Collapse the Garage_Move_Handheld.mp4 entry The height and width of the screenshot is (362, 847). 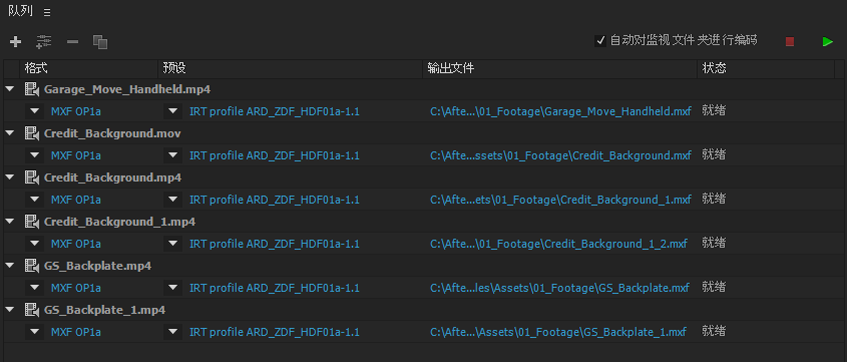9,89
